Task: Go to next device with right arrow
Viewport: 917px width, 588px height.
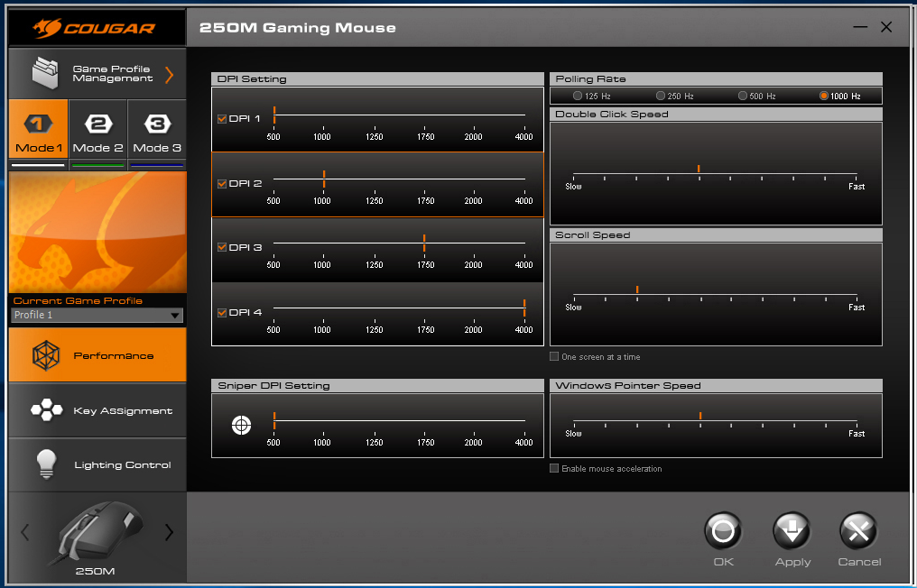Action: [169, 532]
